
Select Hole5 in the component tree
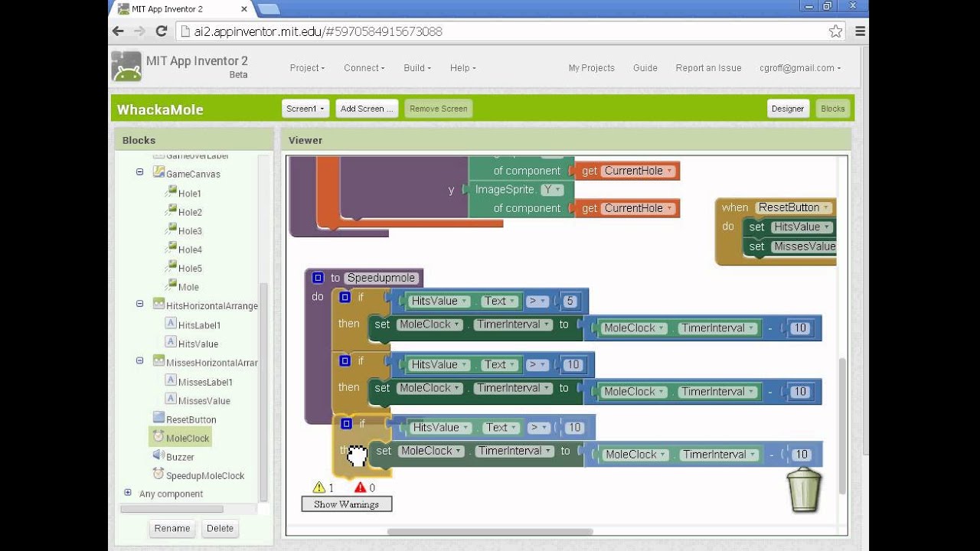point(190,269)
